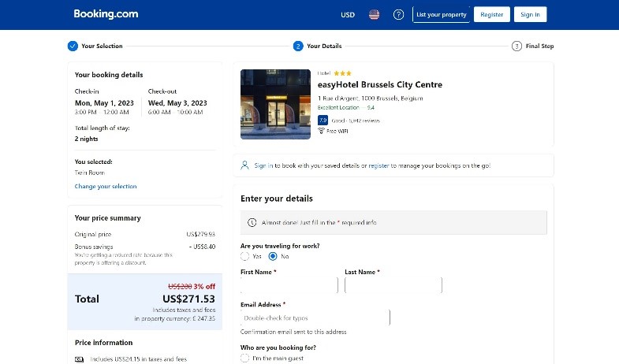Open the easyHotel Brussels photo thumbnail

coord(275,104)
